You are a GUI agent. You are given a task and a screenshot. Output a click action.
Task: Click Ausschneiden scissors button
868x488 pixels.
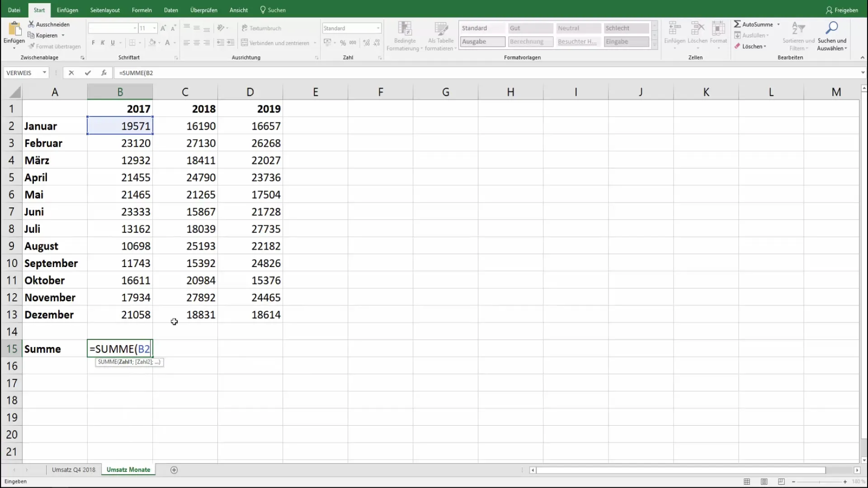[49, 24]
